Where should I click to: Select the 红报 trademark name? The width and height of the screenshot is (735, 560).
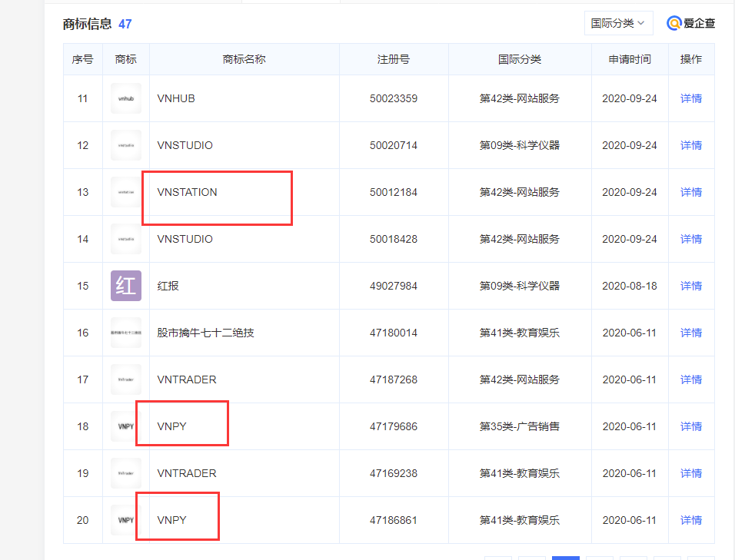[x=168, y=286]
